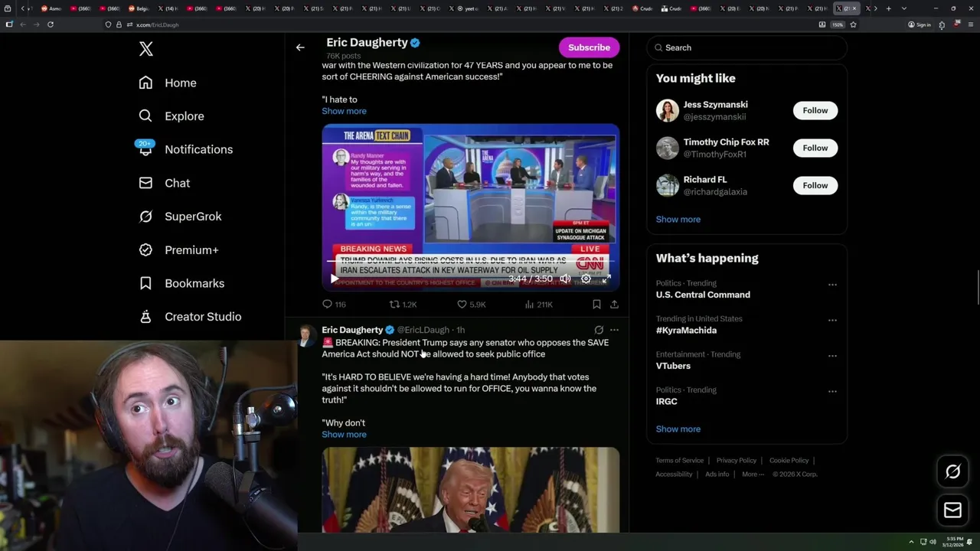The height and width of the screenshot is (551, 980).
Task: Open options for U.S. Central Command trend
Action: (x=832, y=285)
